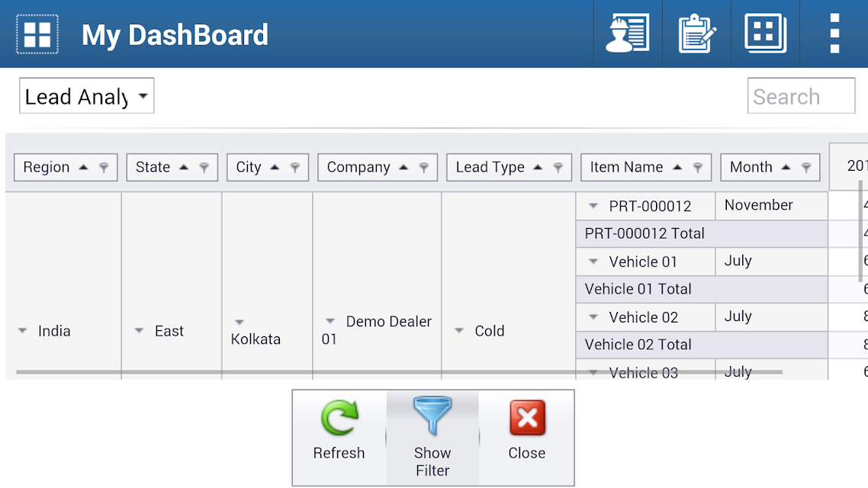This screenshot has height=488, width=868.
Task: Open the Lead Analysis dropdown
Action: [x=87, y=96]
